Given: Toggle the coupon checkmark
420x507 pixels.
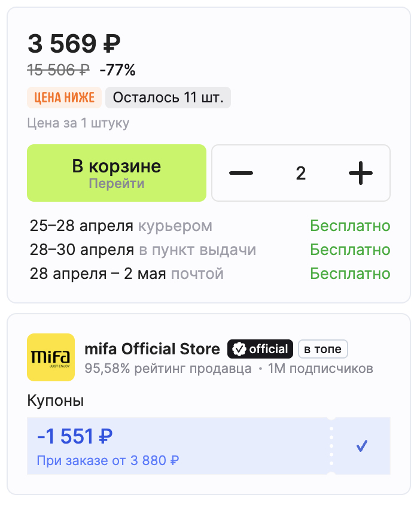Looking at the screenshot, I should tap(361, 446).
